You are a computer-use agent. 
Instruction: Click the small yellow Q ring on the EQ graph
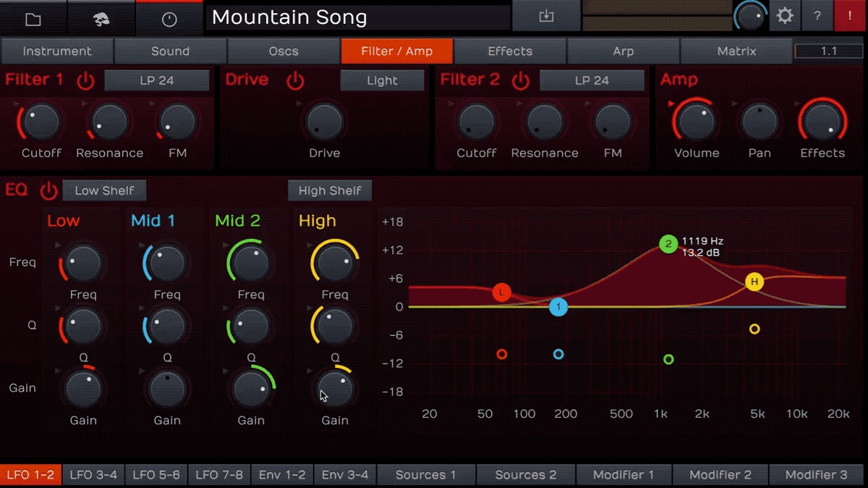point(754,329)
